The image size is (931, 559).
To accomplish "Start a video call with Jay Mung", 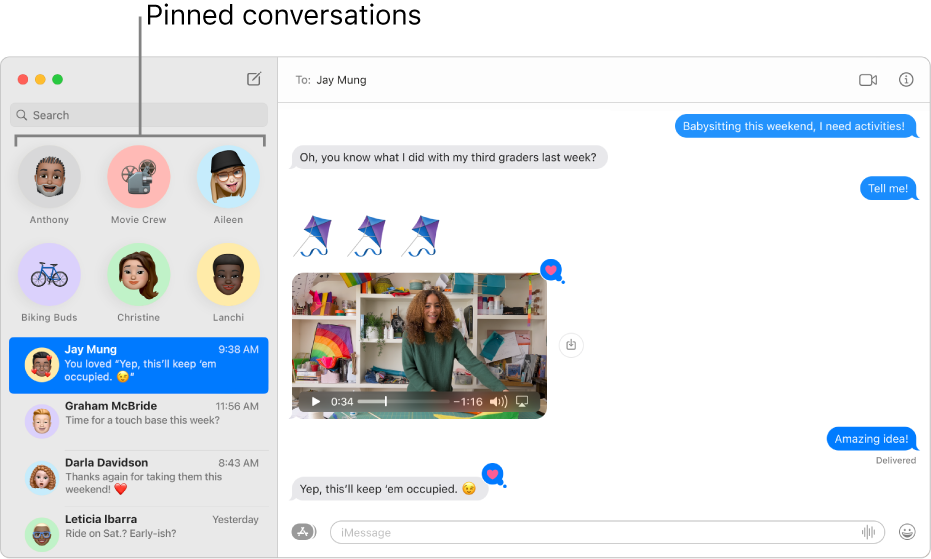I will pos(867,80).
